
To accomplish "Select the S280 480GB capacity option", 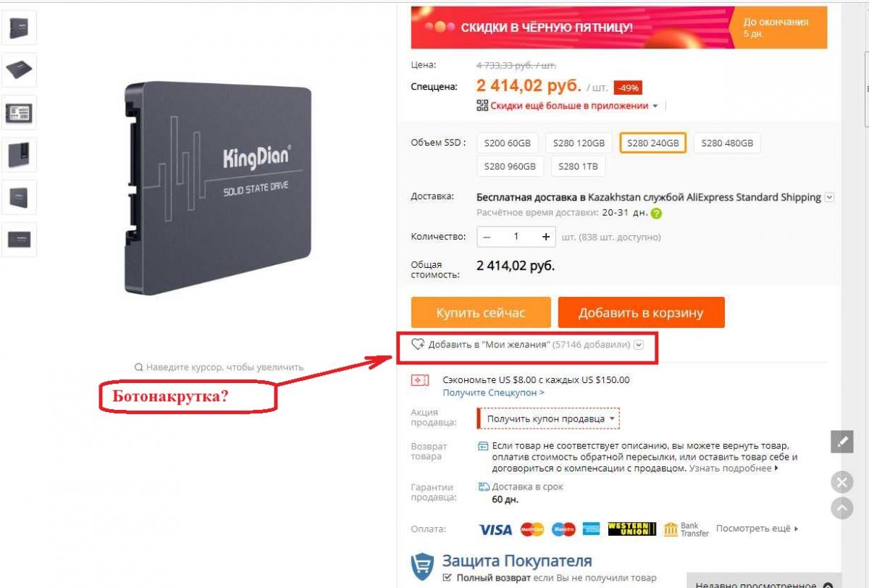I will [727, 143].
